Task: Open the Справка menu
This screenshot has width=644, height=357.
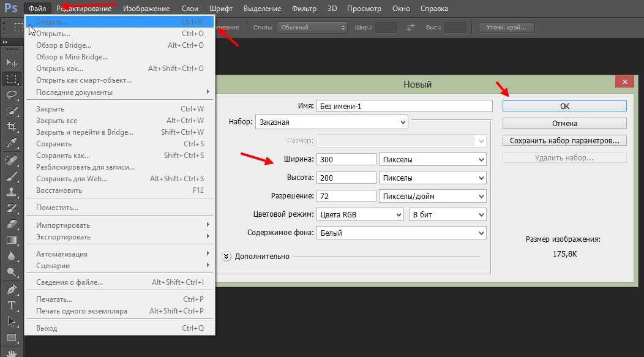Action: [x=434, y=8]
